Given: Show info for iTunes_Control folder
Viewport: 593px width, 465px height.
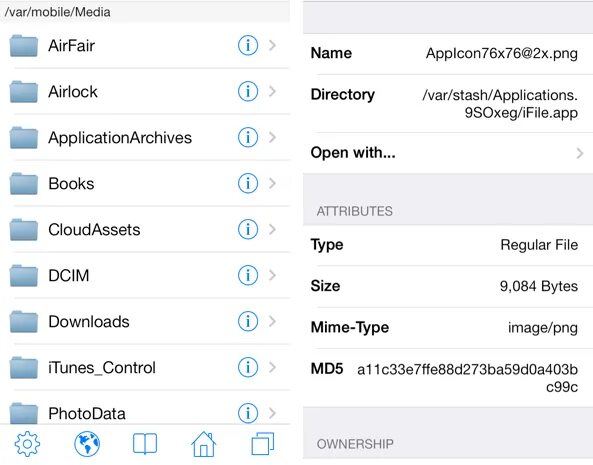Looking at the screenshot, I should click(x=248, y=367).
